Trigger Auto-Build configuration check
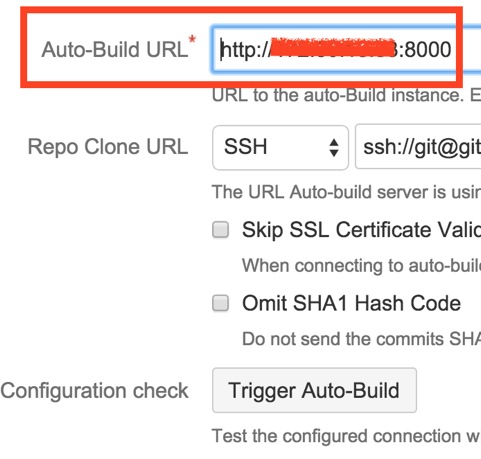The image size is (481, 459). pos(314,390)
